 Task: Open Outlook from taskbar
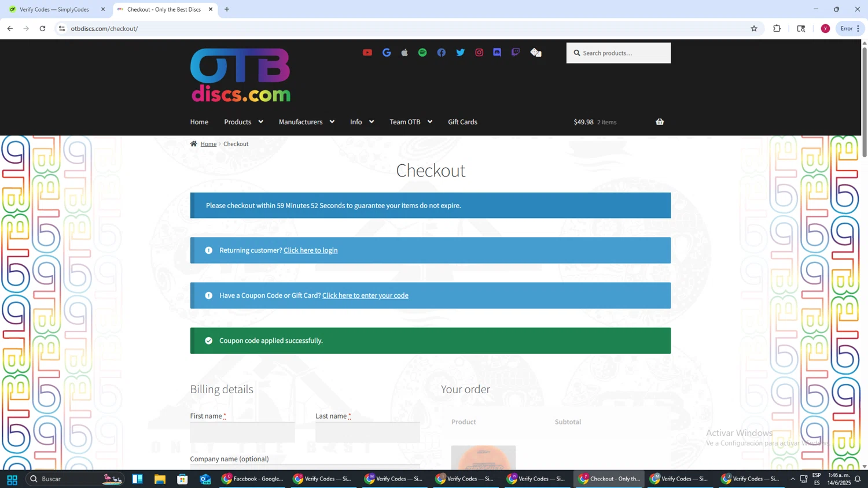(x=205, y=479)
